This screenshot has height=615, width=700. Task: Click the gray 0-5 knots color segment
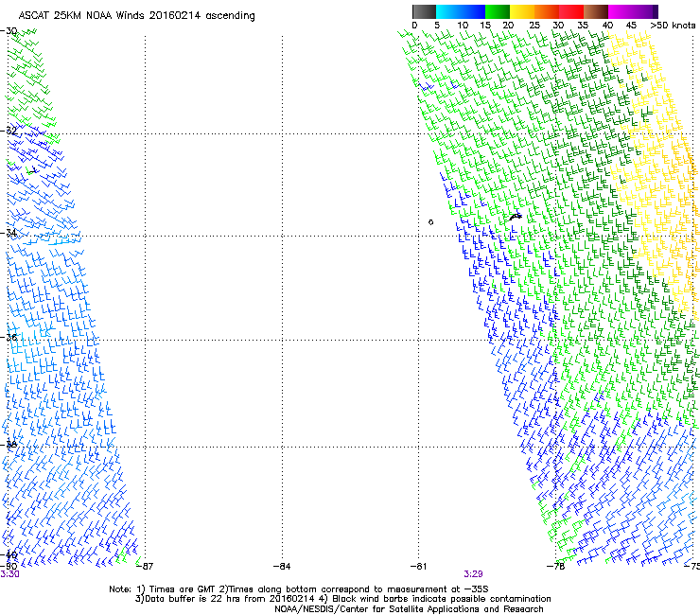424,11
